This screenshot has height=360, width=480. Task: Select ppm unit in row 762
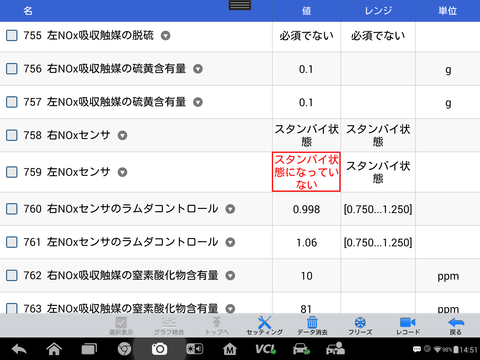click(448, 277)
